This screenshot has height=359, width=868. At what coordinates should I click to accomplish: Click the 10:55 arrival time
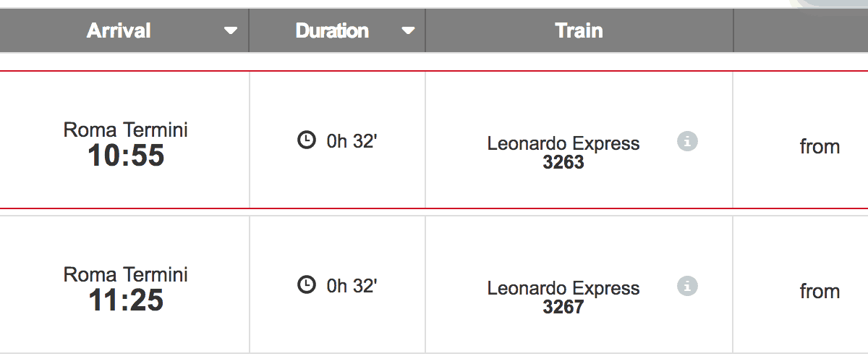point(126,156)
